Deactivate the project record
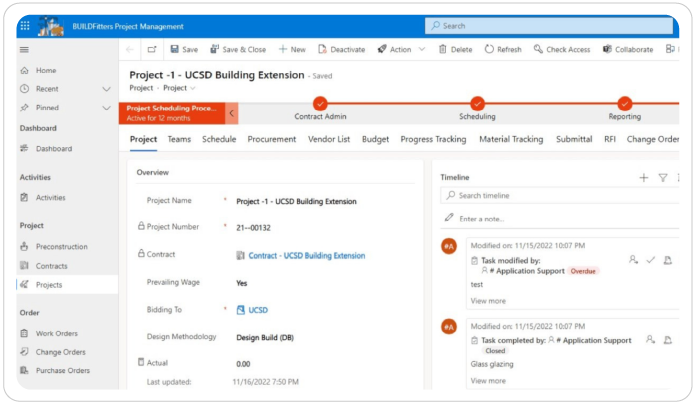The width and height of the screenshot is (696, 405). point(341,49)
